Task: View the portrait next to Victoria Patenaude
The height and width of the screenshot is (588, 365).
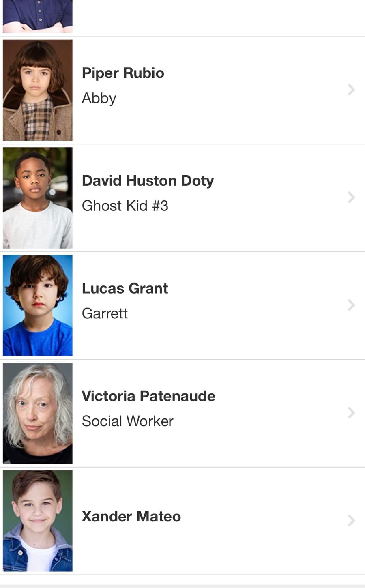Action: click(38, 413)
